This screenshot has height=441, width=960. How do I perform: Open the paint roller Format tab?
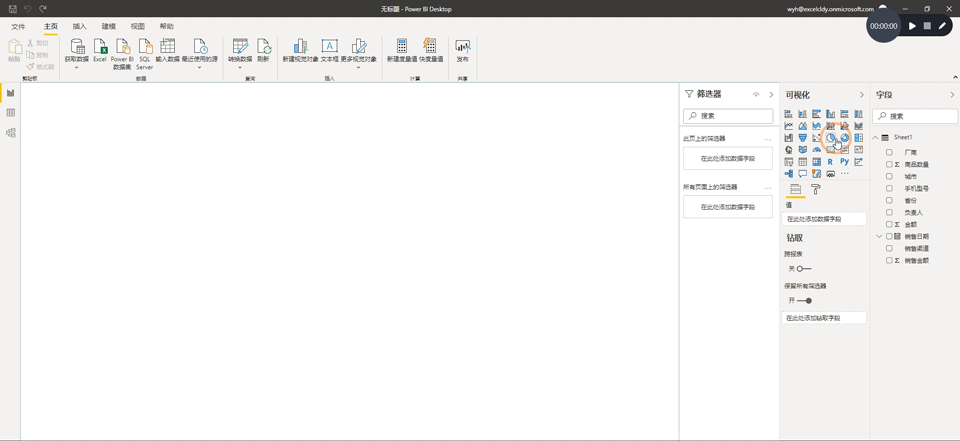point(816,189)
